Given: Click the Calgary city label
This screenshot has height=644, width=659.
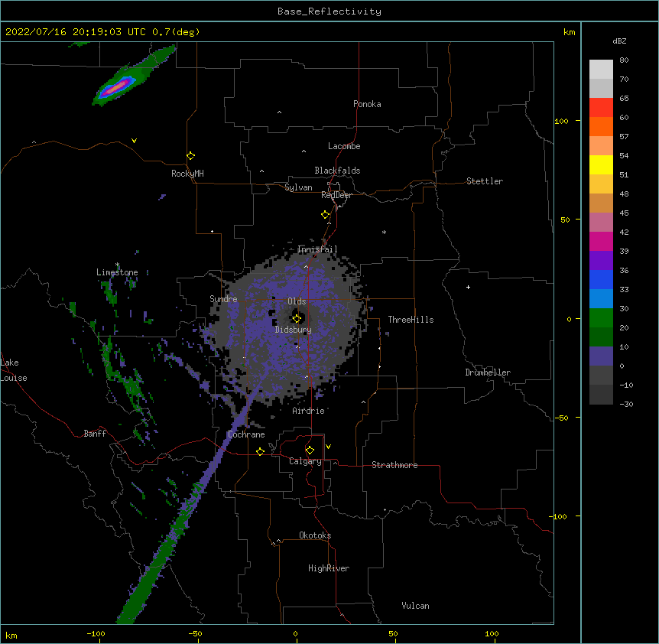Looking at the screenshot, I should [x=305, y=461].
